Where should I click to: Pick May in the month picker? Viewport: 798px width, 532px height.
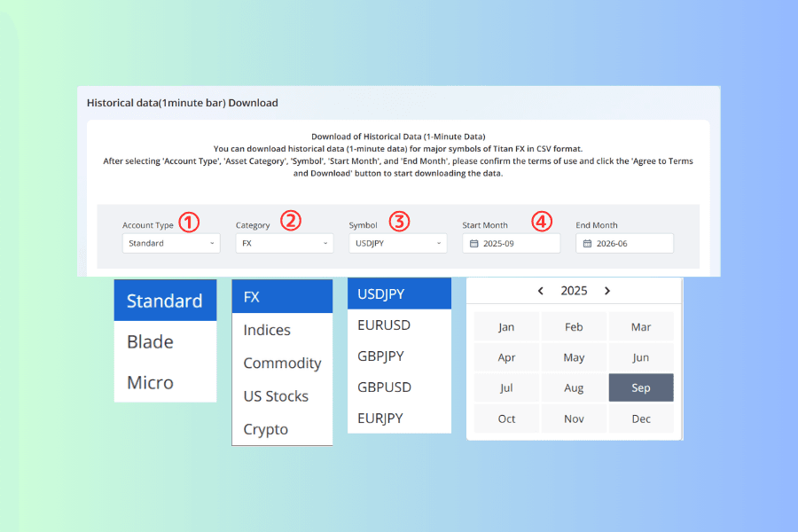tap(574, 357)
